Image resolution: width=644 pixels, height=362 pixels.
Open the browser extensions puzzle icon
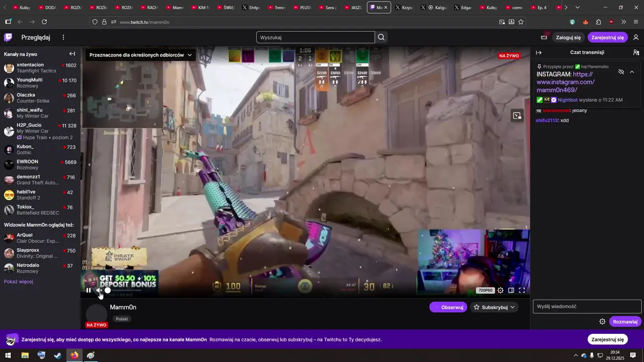tap(598, 22)
